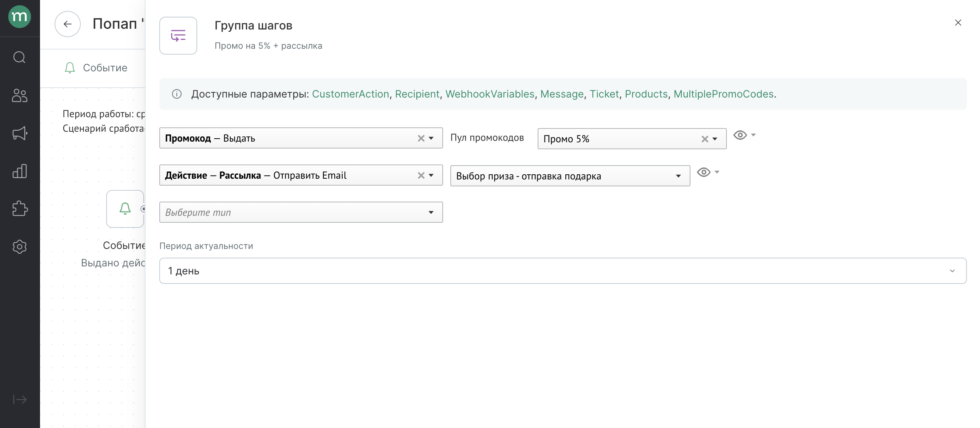
Task: Open the 1 день period dropdown
Action: click(x=563, y=271)
